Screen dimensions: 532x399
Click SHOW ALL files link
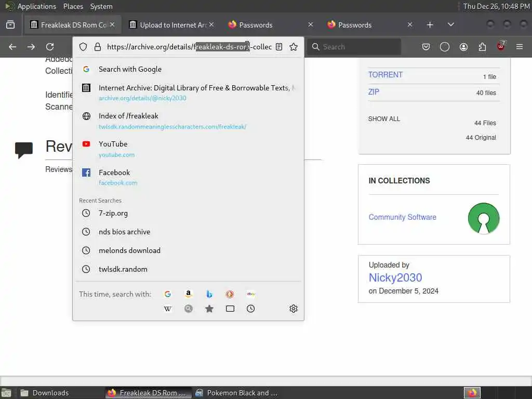coord(384,119)
